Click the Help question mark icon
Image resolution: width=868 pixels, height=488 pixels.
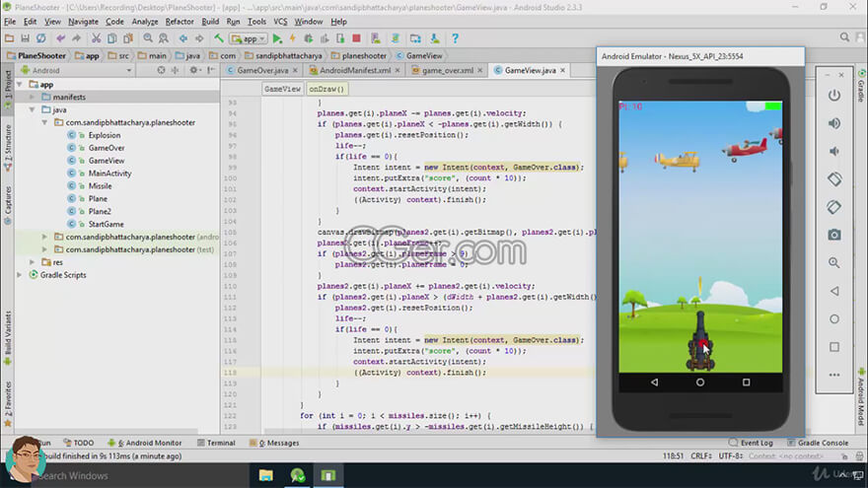(x=455, y=38)
